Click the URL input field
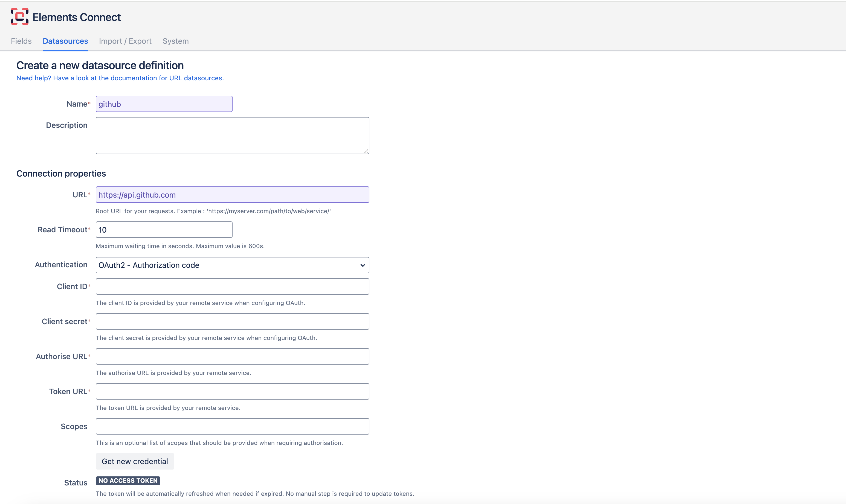 [232, 195]
